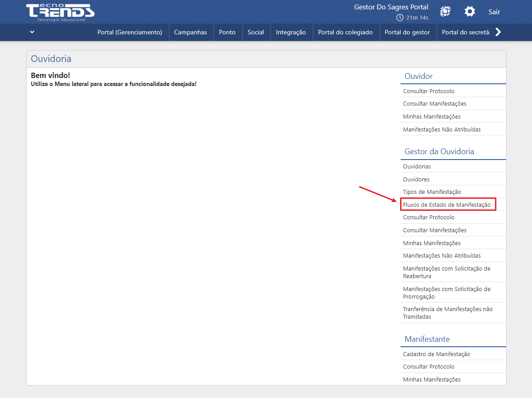
Task: Open the Integração menu item
Action: (291, 32)
